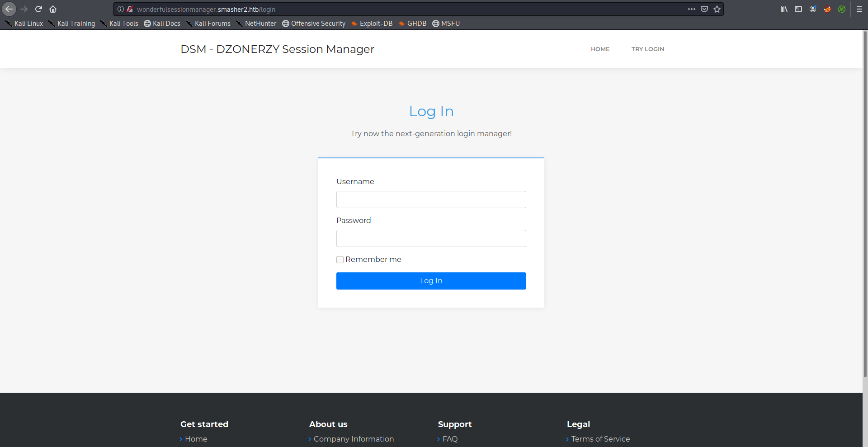868x447 pixels.
Task: Toggle the Remember me checkbox
Action: click(x=340, y=260)
